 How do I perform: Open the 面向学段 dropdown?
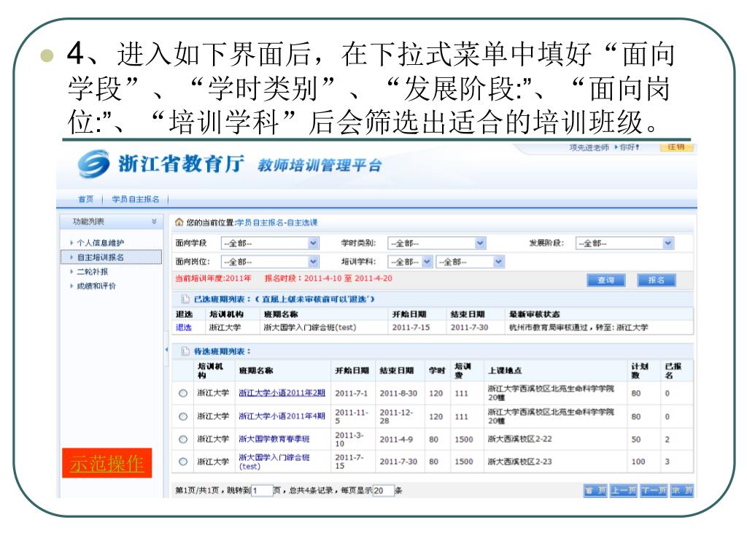(x=270, y=244)
